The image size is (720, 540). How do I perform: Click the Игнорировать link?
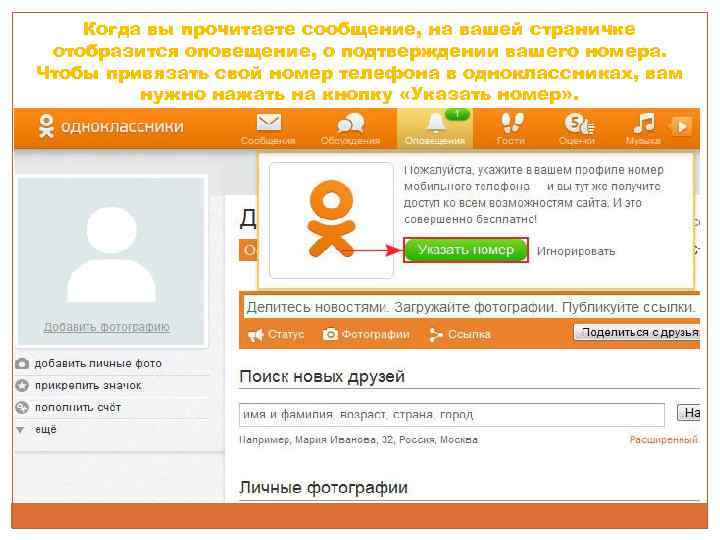pyautogui.click(x=576, y=251)
